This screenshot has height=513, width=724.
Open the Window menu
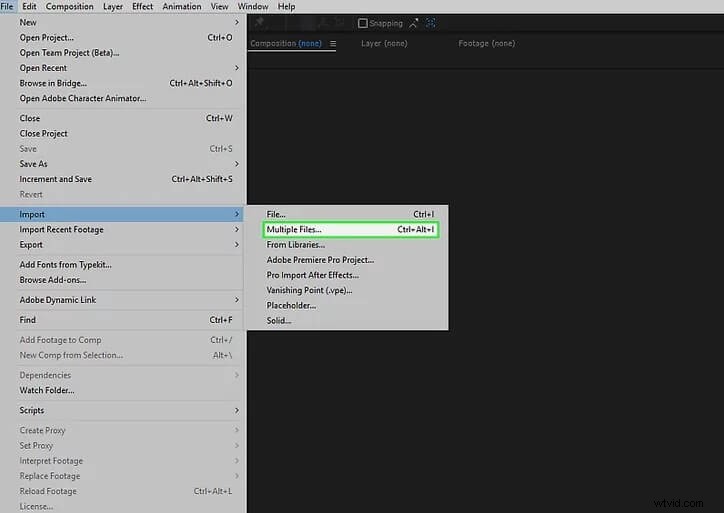[253, 6]
